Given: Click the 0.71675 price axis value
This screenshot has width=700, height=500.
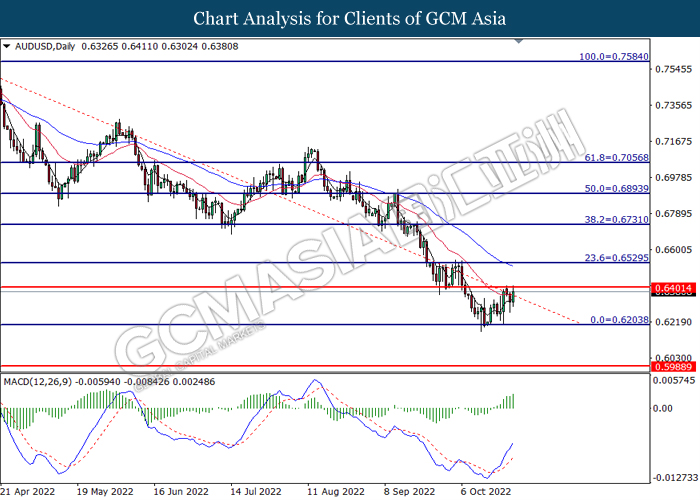Looking at the screenshot, I should pyautogui.click(x=674, y=142).
